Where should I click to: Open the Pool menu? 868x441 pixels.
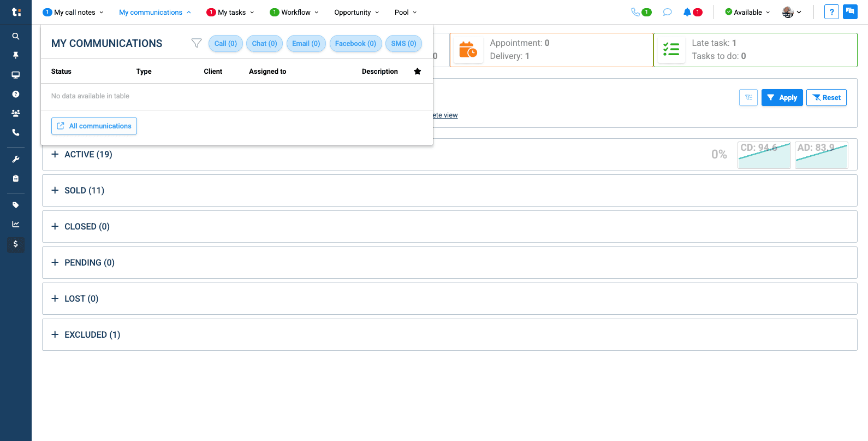tap(406, 12)
